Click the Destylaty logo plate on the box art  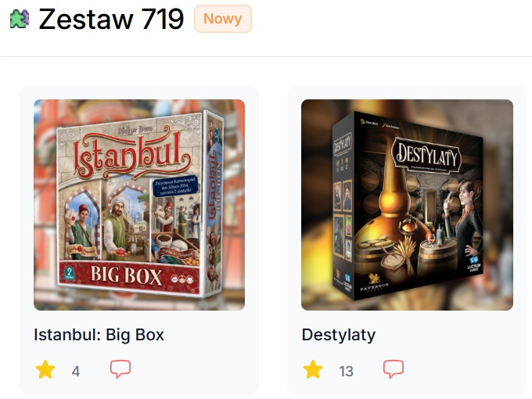point(426,156)
